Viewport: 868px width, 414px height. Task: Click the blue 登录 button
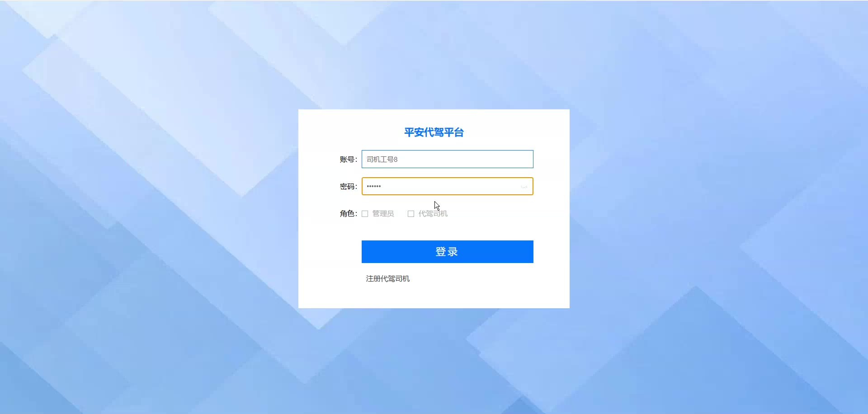click(x=448, y=252)
